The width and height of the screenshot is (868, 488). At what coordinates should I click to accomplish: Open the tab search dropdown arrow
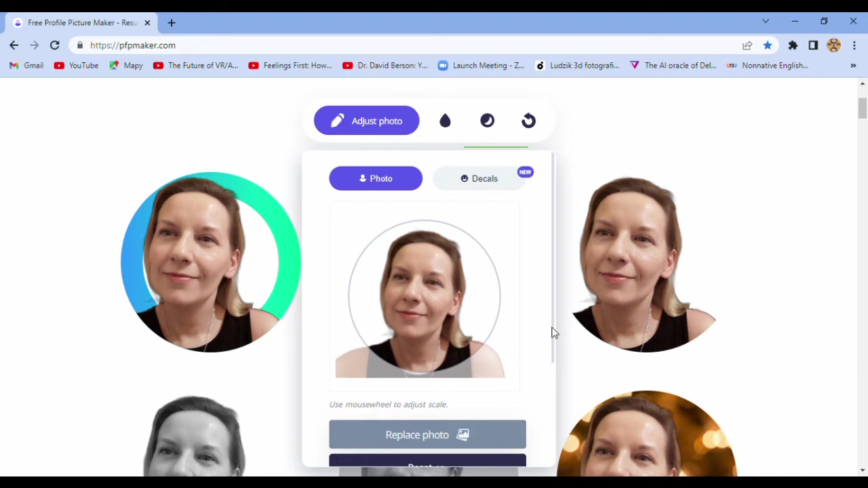pyautogui.click(x=766, y=22)
